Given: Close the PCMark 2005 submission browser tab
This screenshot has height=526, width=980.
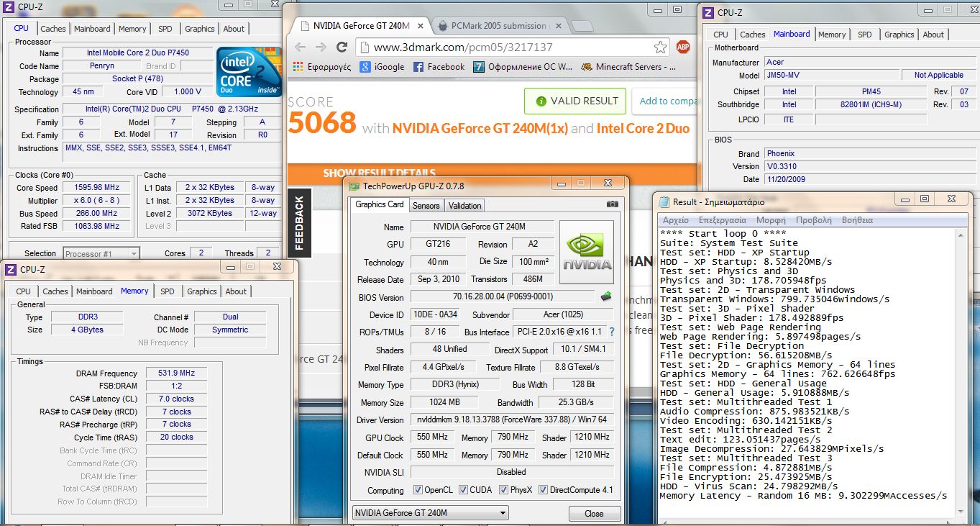Looking at the screenshot, I should click(x=558, y=26).
